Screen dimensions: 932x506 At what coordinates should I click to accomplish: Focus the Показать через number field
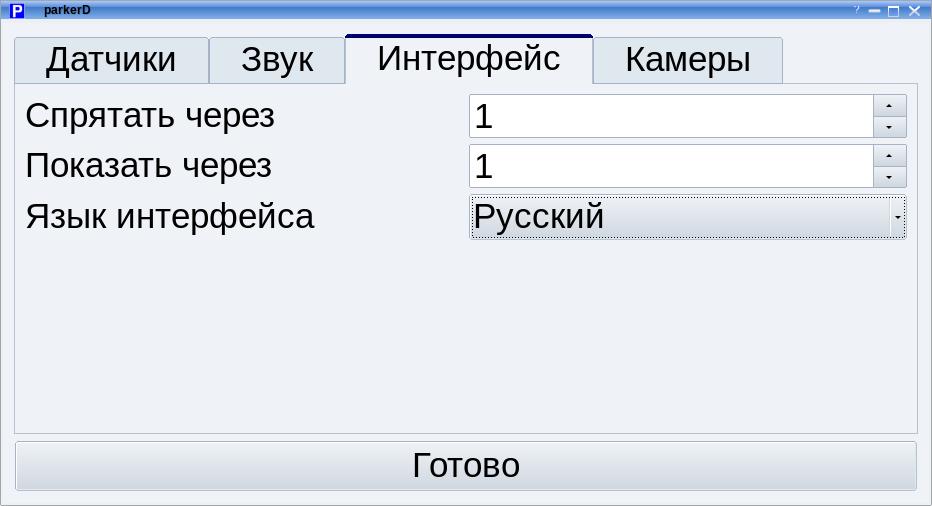670,166
